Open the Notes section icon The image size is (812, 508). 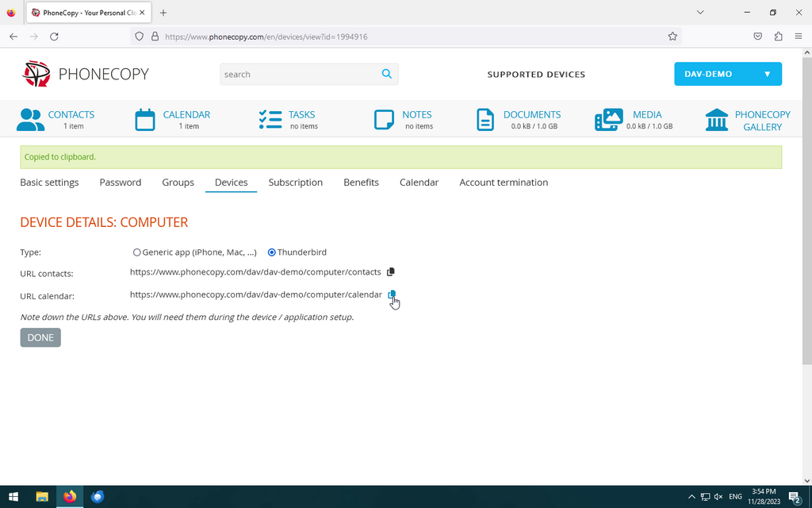coord(384,120)
